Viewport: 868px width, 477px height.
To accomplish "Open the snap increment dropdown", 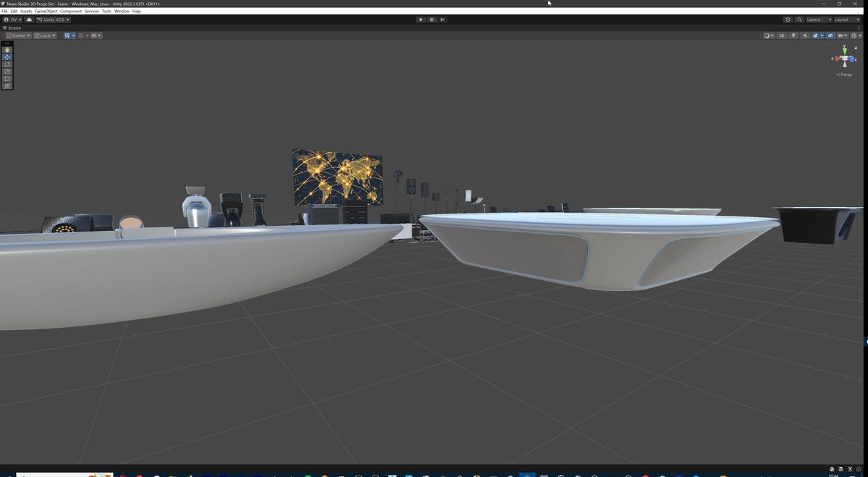I will pos(96,35).
